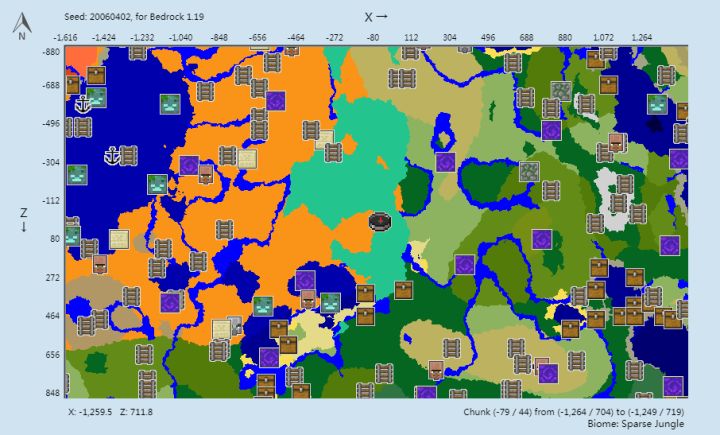This screenshot has width=720, height=435.
Task: Click the "-880" Z-axis label
Action: point(51,51)
